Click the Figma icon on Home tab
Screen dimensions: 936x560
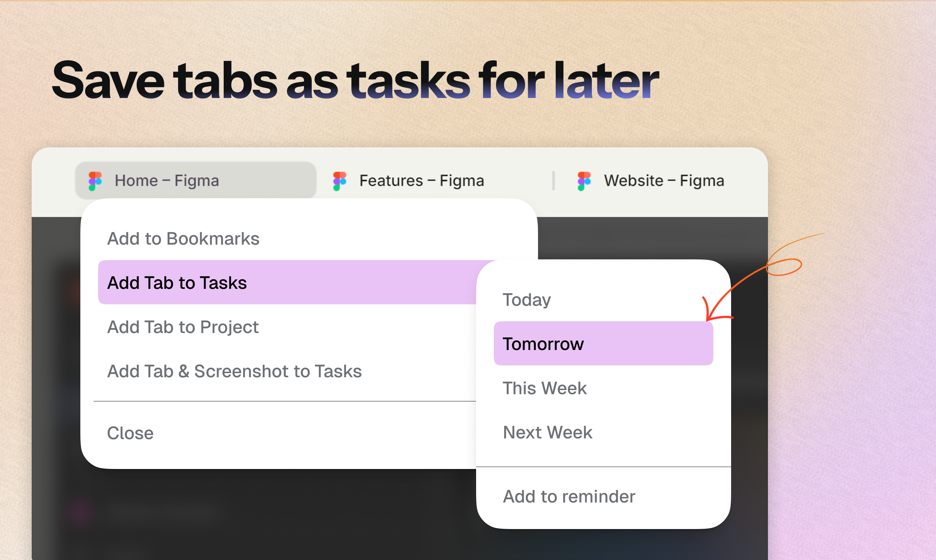click(94, 181)
